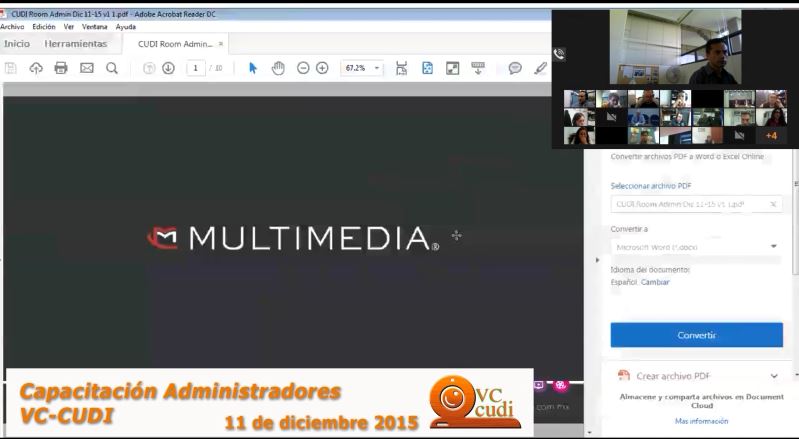
Task: Click the MULTIMEDIA logo on the page
Action: pos(294,238)
